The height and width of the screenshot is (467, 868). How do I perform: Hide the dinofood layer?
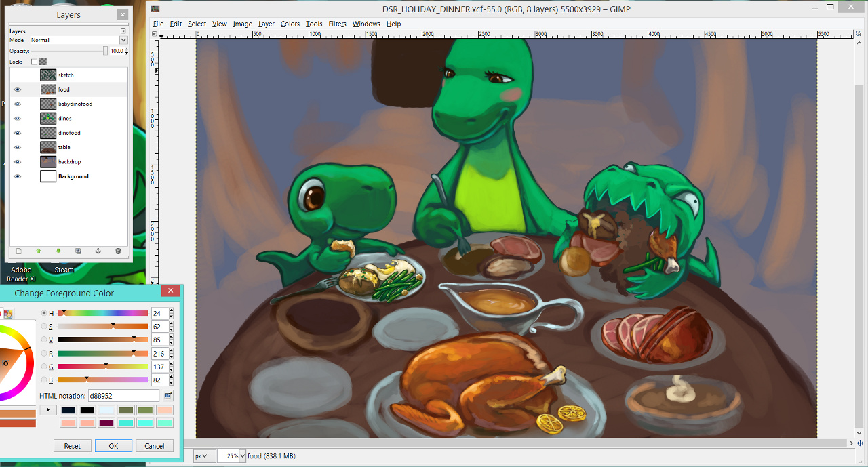point(18,133)
